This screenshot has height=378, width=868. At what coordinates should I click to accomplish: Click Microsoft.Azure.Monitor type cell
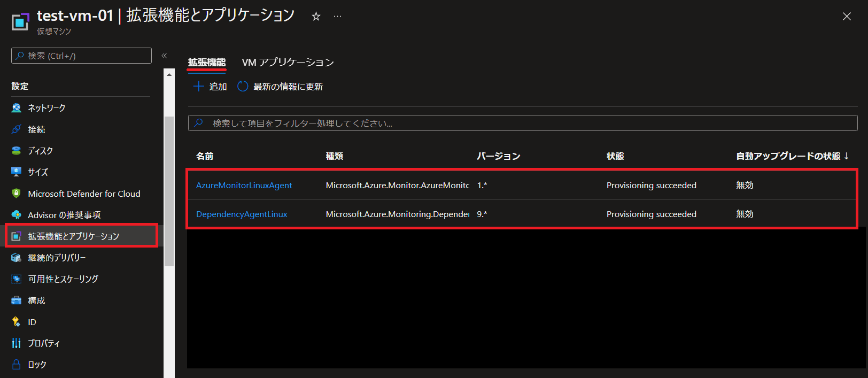[398, 186]
